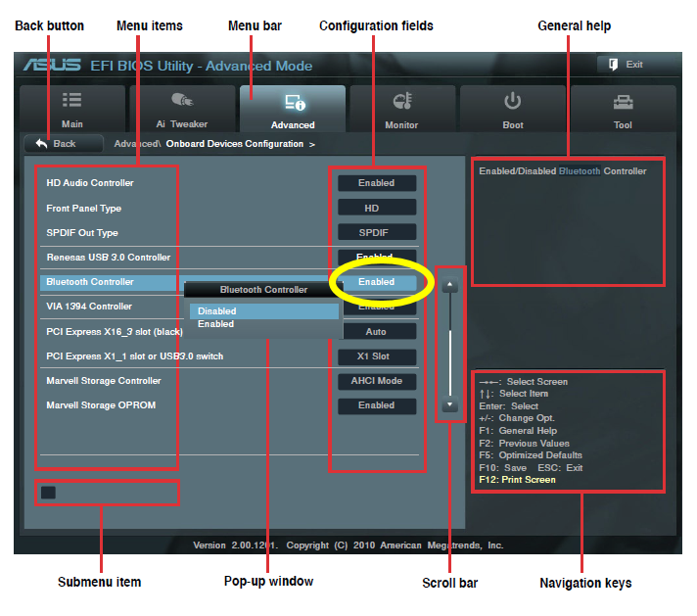This screenshot has height=616, width=697.
Task: Select highlighted Bluetooth Controller menu item
Action: [x=90, y=281]
